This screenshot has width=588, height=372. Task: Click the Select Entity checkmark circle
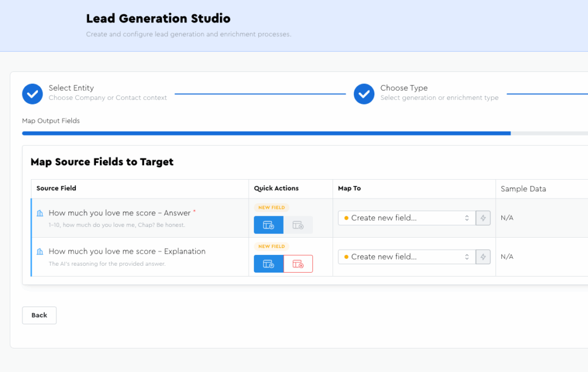coord(33,94)
